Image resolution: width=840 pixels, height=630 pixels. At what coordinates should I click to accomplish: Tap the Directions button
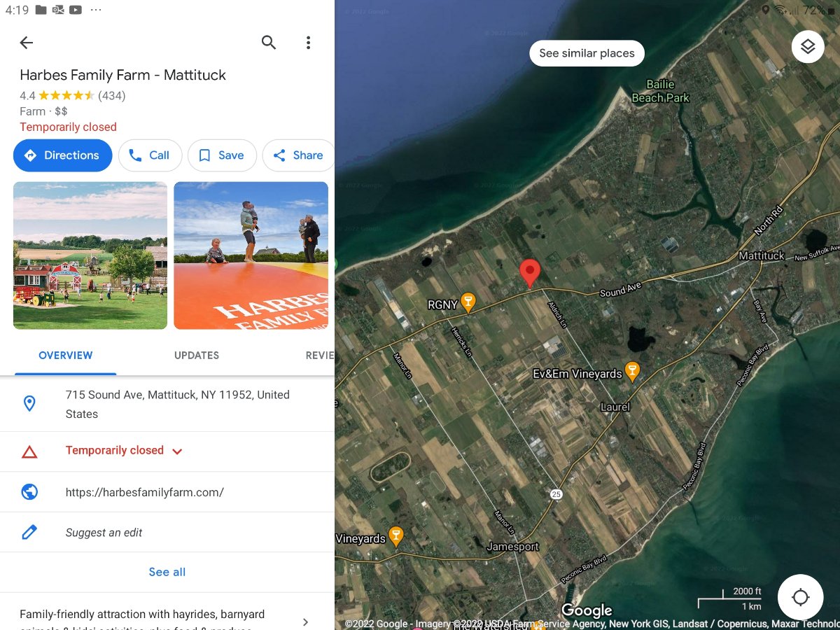click(x=62, y=155)
